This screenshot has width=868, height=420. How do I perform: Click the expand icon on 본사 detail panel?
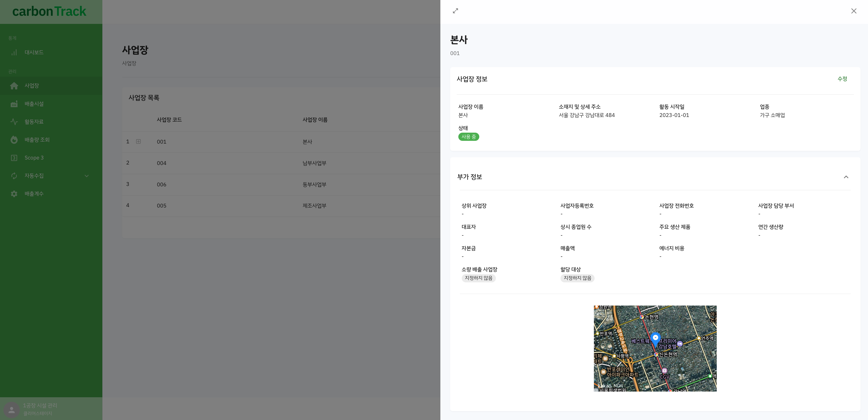[455, 10]
